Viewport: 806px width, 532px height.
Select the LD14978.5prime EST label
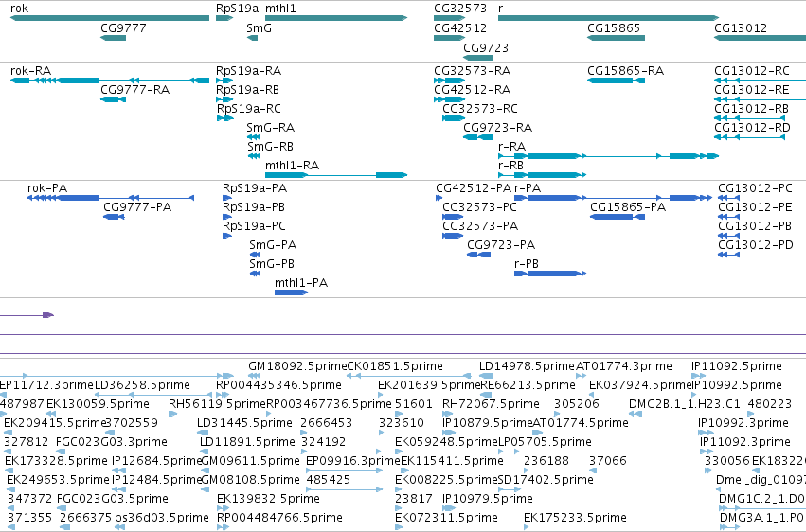coord(527,365)
